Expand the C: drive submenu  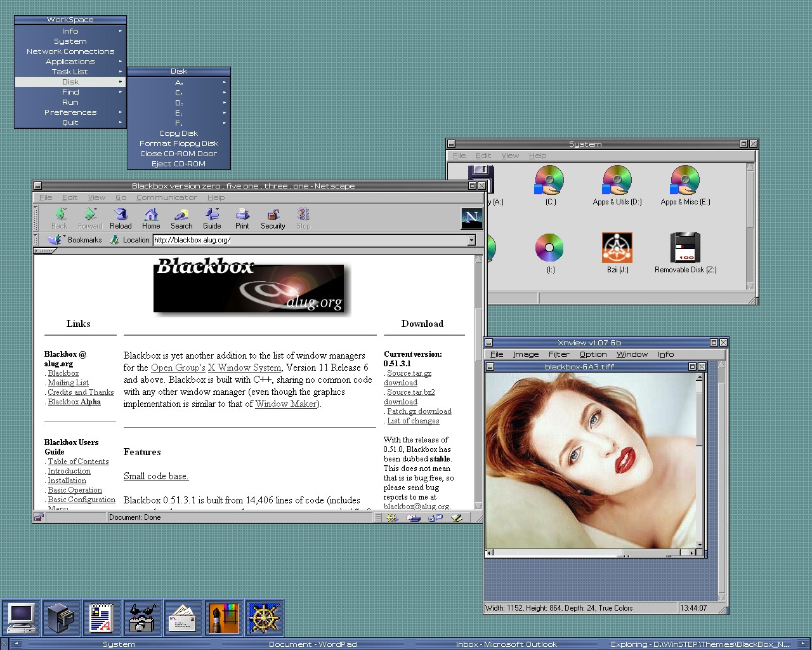[x=179, y=93]
